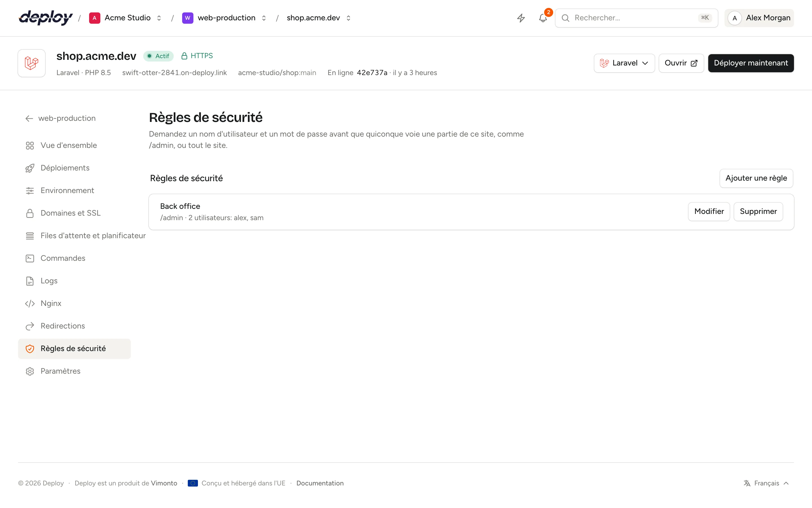Click the EU flag icon in footer
The image size is (812, 508).
coord(193,483)
